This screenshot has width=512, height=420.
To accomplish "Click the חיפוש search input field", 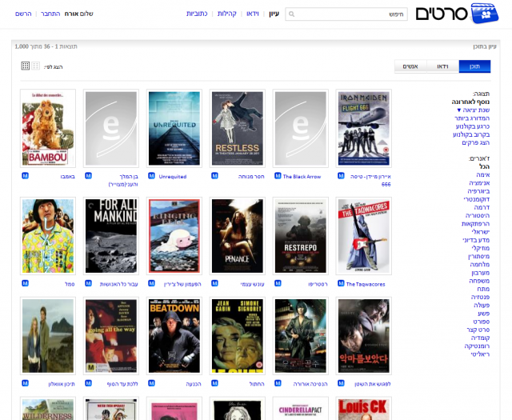I will coord(346,14).
